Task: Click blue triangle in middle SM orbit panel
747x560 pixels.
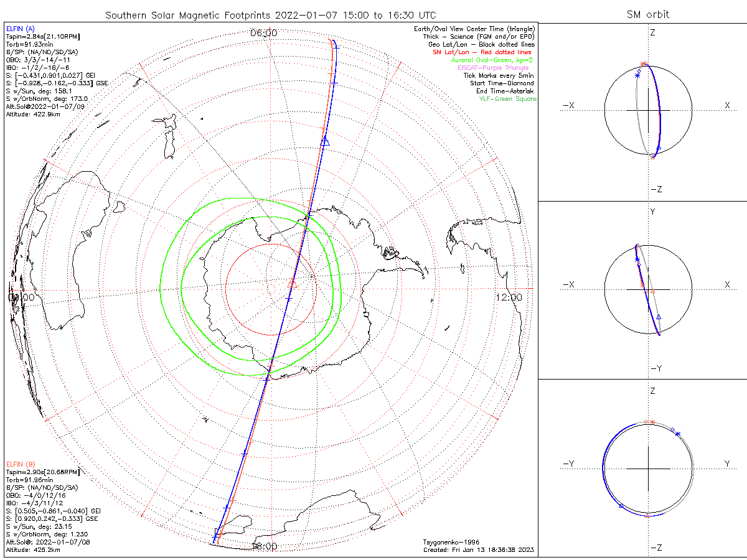Action: 659,317
